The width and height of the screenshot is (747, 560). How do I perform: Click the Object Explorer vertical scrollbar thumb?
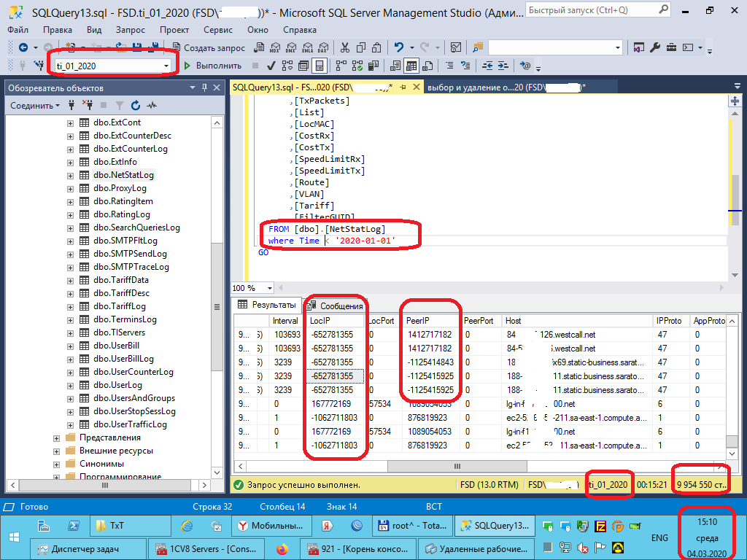point(217,307)
